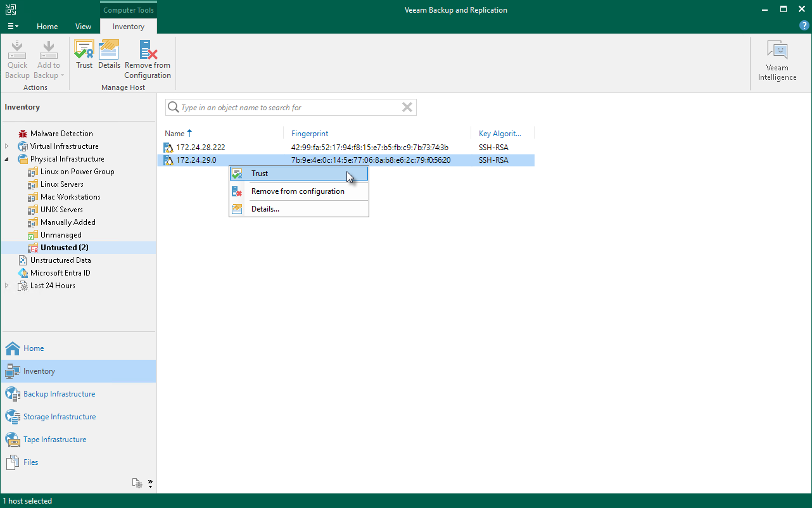Screen dimensions: 812x508
Task: Click the help question mark icon
Action: tap(804, 26)
